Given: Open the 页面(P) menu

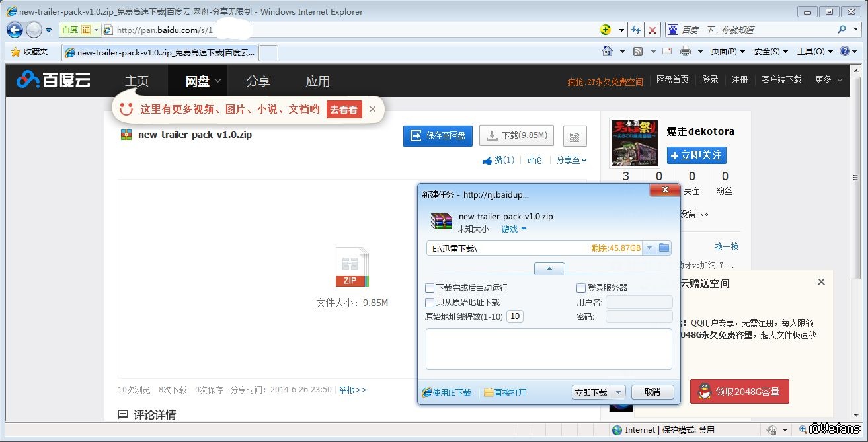Looking at the screenshot, I should [728, 51].
